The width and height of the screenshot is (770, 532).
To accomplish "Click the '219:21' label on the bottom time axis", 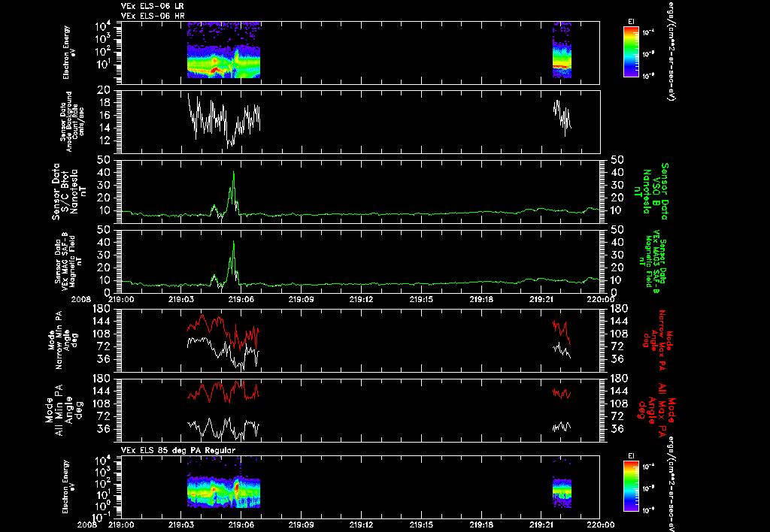I will [x=541, y=524].
